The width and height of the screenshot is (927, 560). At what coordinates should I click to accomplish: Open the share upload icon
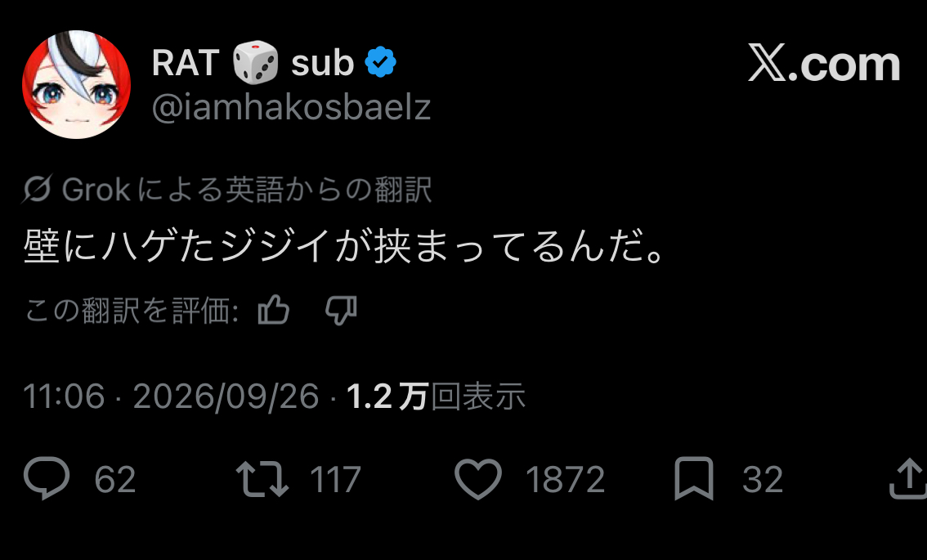909,478
